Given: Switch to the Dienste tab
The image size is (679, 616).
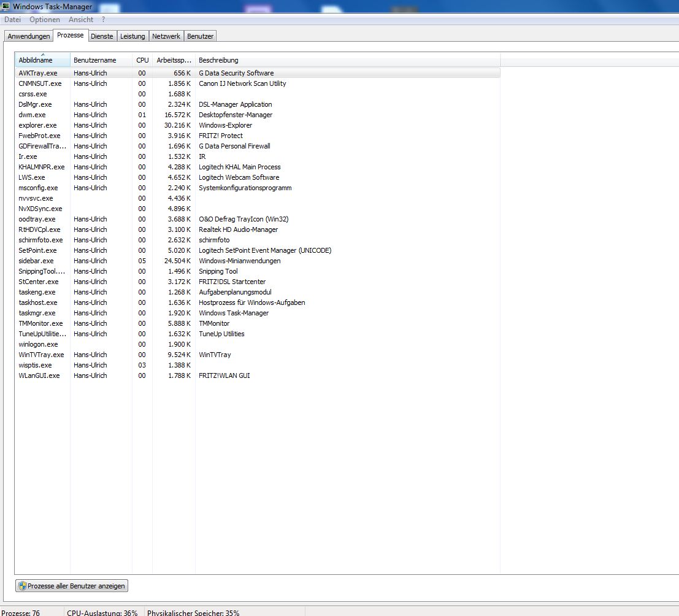Looking at the screenshot, I should point(102,36).
